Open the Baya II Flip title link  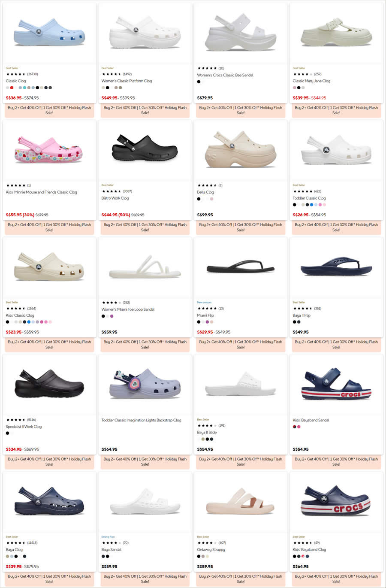point(302,315)
